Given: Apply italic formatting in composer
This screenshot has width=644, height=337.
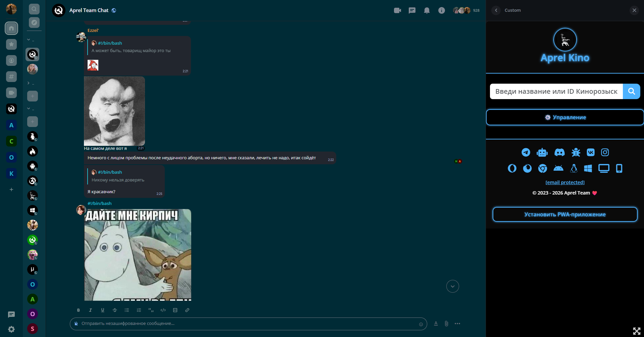Looking at the screenshot, I should (x=91, y=310).
